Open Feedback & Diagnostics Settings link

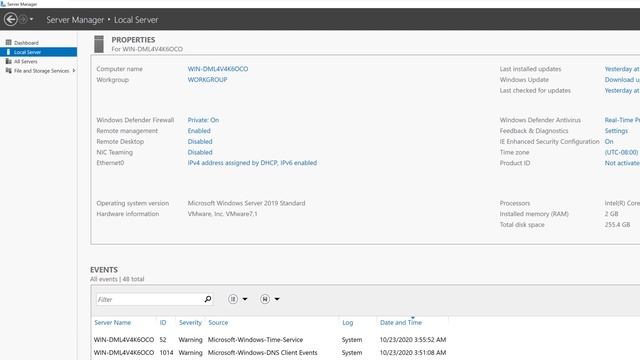[x=616, y=131]
